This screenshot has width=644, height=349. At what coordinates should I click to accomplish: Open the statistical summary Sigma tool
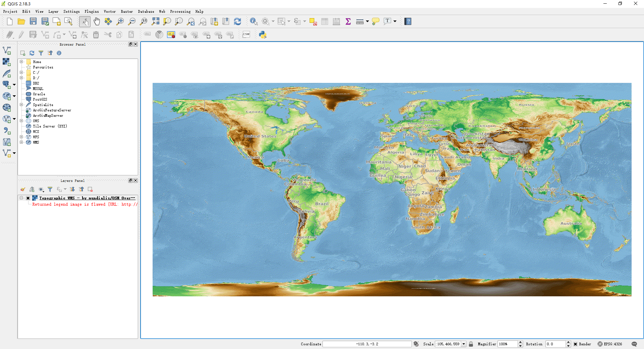[348, 21]
